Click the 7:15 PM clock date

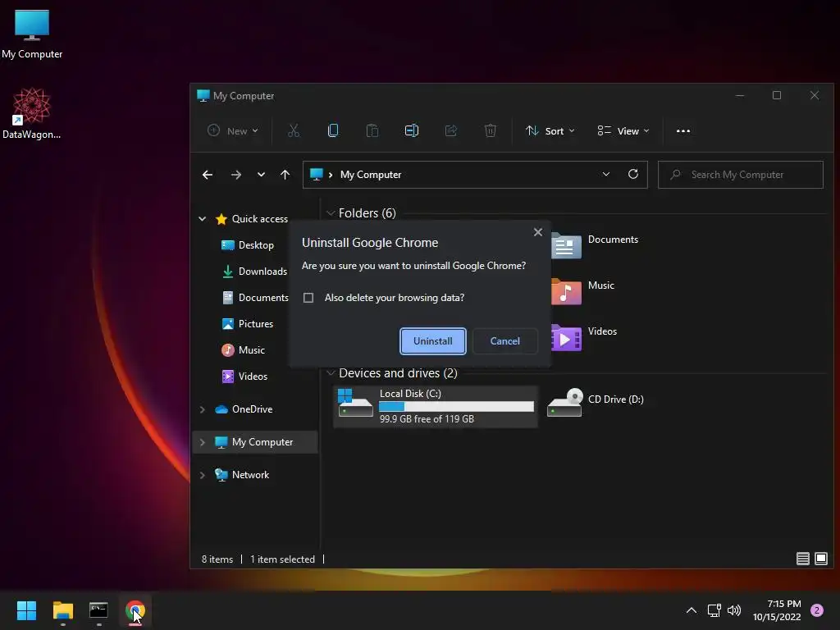(x=777, y=610)
